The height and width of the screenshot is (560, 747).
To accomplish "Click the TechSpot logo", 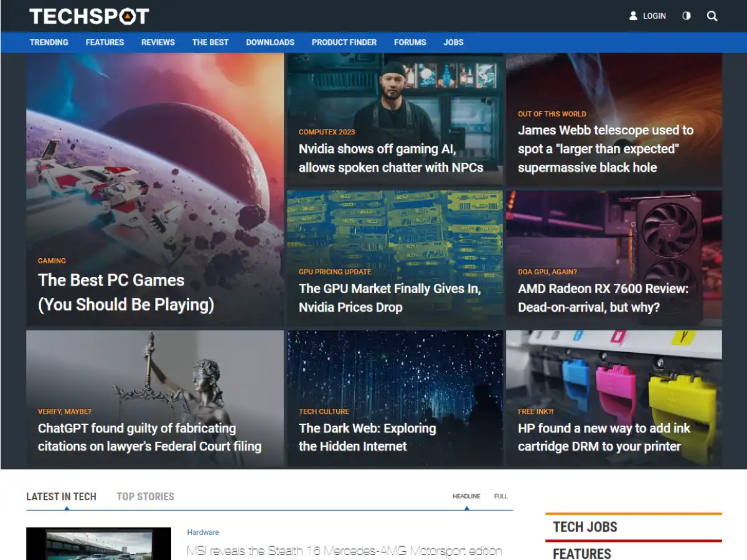I will tap(89, 16).
